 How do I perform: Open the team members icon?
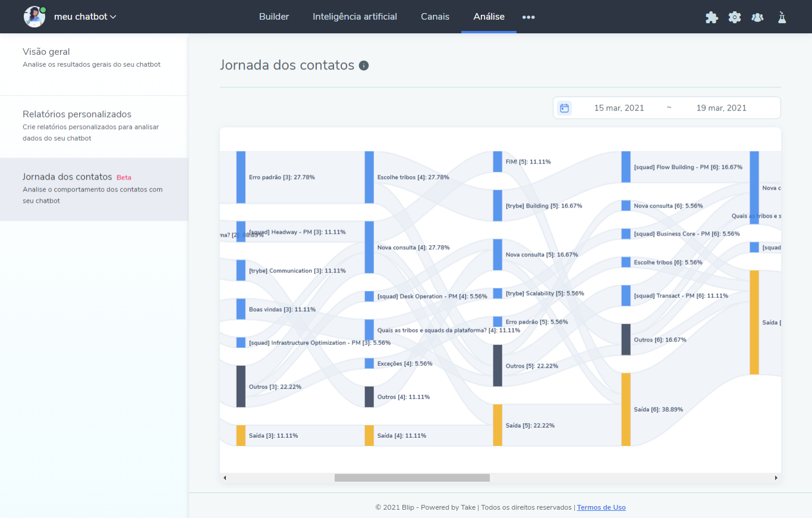[757, 17]
